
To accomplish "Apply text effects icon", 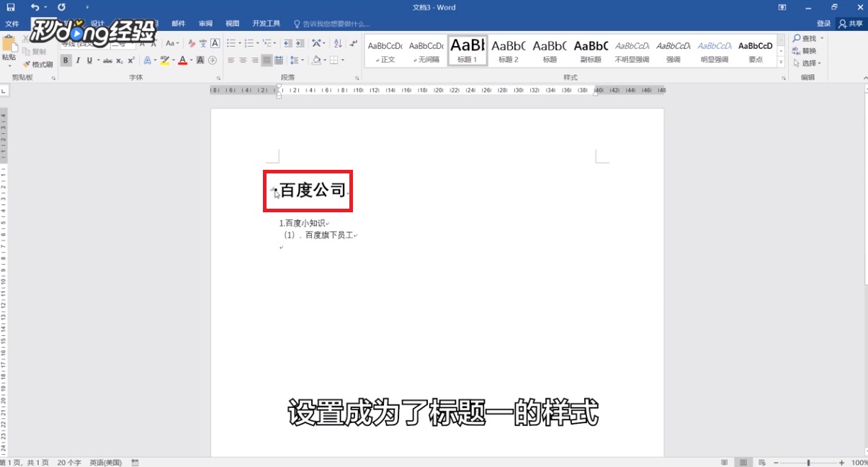I will tap(147, 60).
